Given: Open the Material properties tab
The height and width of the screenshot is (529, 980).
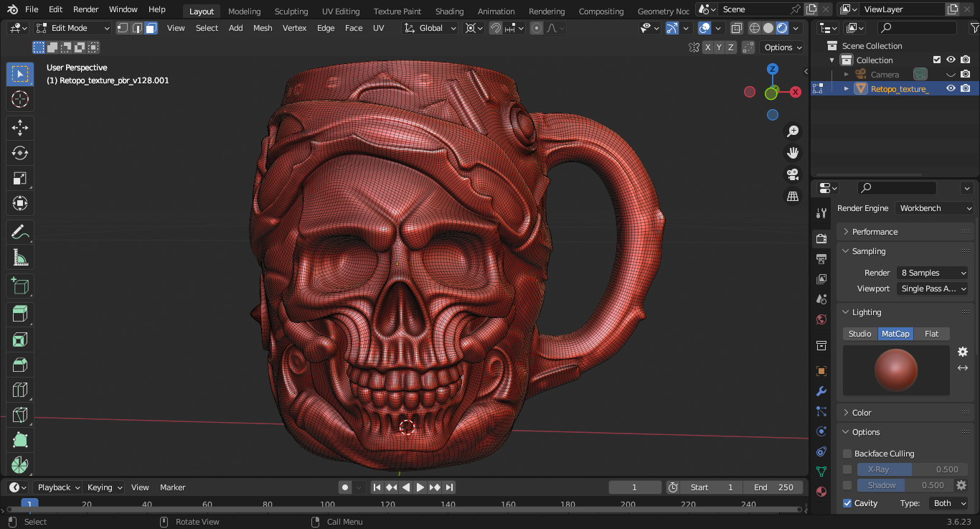Looking at the screenshot, I should (821, 492).
